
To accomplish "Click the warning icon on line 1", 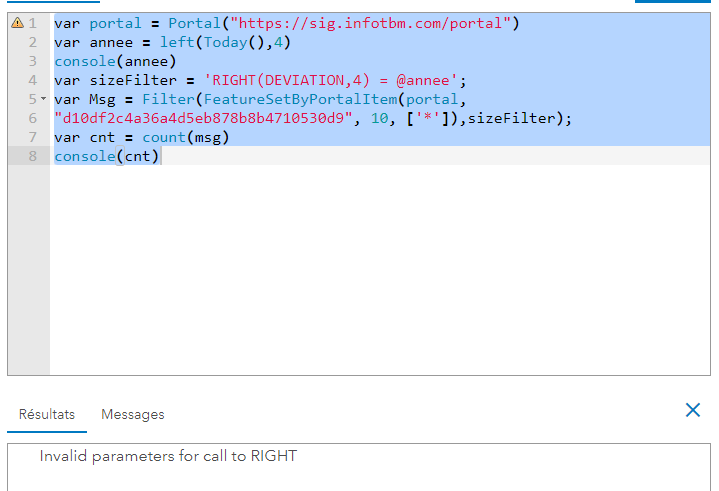I will [x=17, y=23].
